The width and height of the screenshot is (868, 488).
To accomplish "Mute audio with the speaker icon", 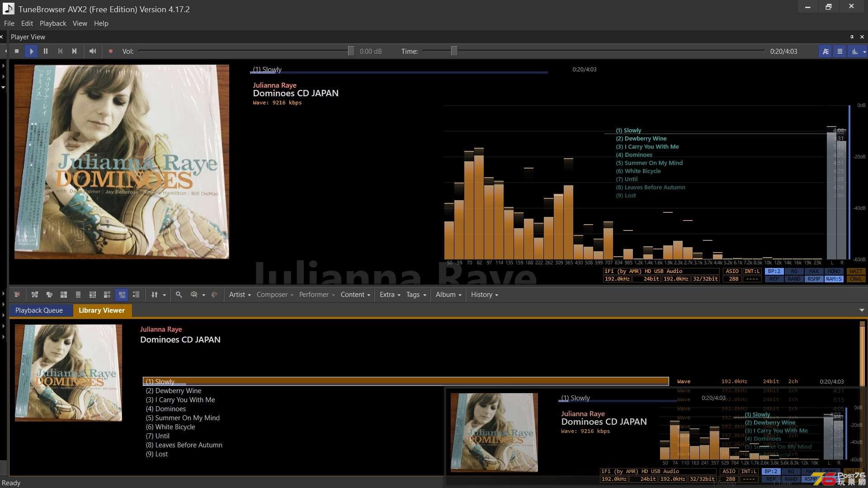I will pyautogui.click(x=93, y=51).
